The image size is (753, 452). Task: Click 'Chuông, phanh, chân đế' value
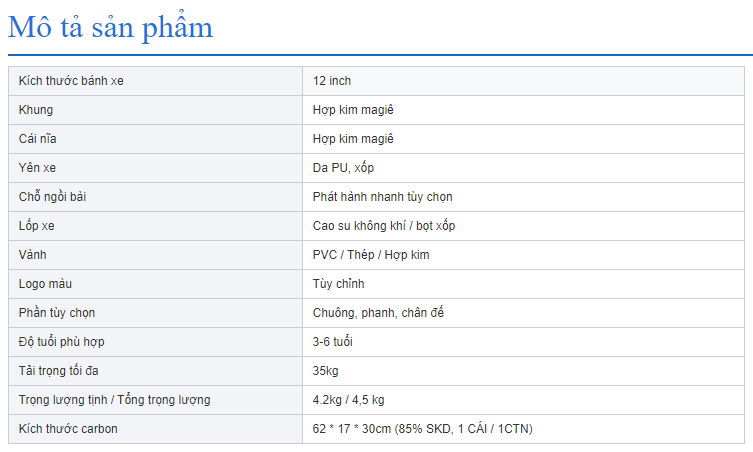click(x=378, y=313)
